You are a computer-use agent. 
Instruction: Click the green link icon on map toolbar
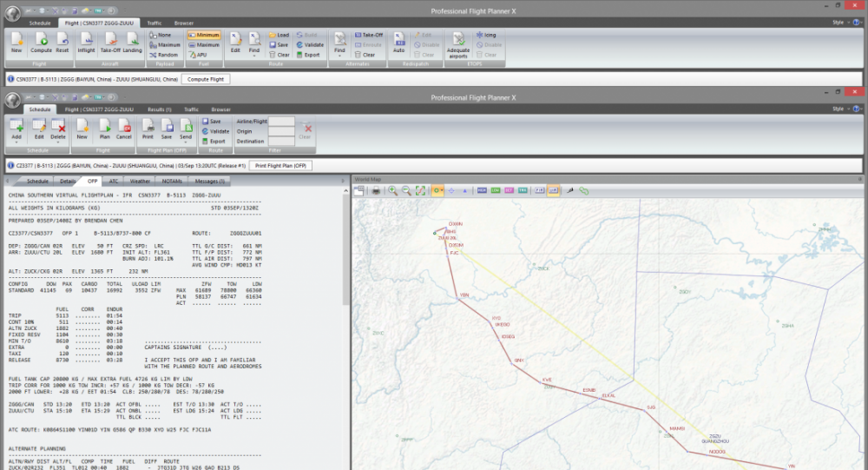coord(584,190)
